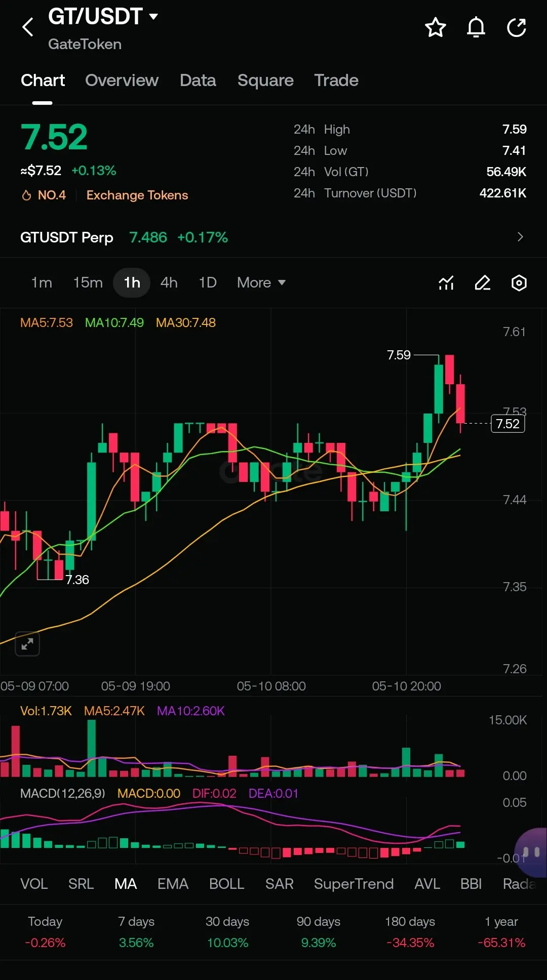Open GTUSDT Perp chevron arrow

[x=520, y=237]
